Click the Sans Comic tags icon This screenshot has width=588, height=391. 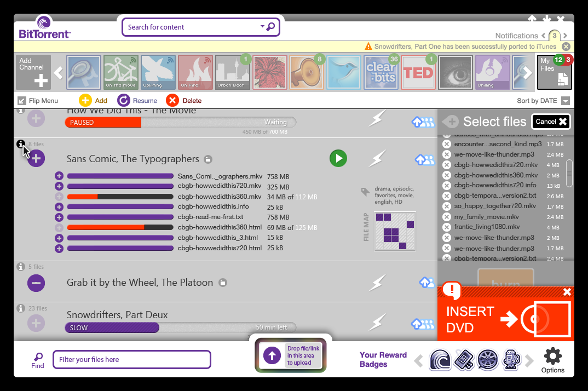[x=365, y=192]
